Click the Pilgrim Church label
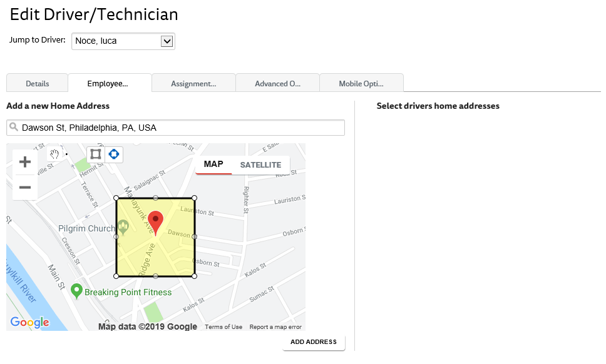The height and width of the screenshot is (364, 606). click(87, 228)
